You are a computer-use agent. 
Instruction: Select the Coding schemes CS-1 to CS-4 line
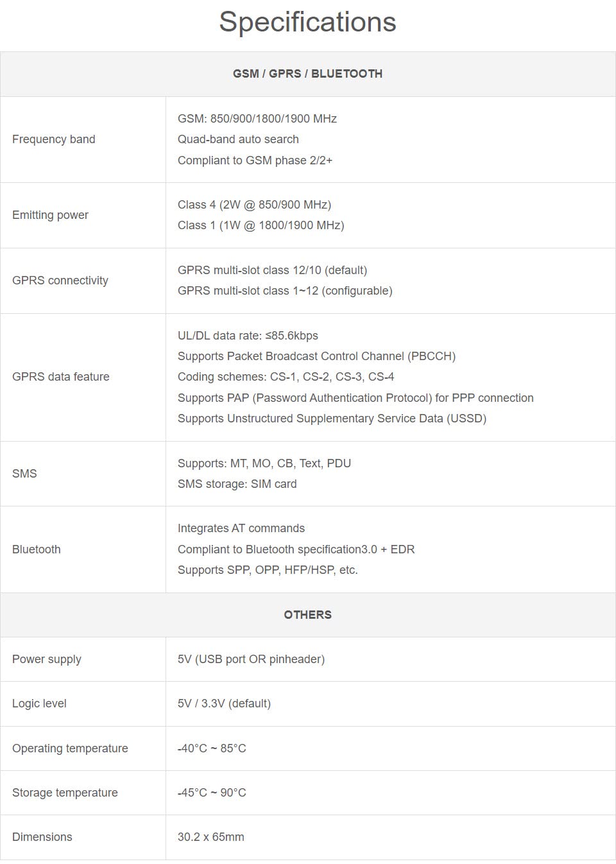(286, 377)
